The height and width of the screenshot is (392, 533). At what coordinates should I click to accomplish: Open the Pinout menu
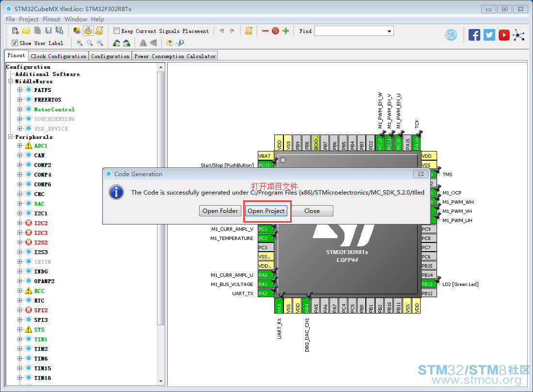pos(51,19)
